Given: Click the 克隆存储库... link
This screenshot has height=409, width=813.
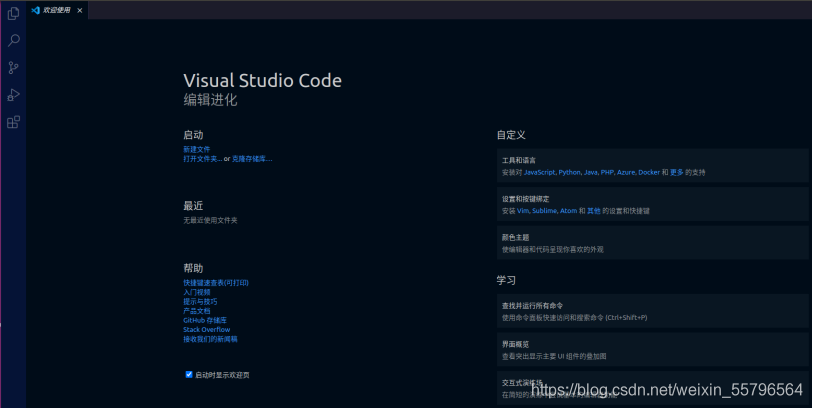Looking at the screenshot, I should coord(252,159).
